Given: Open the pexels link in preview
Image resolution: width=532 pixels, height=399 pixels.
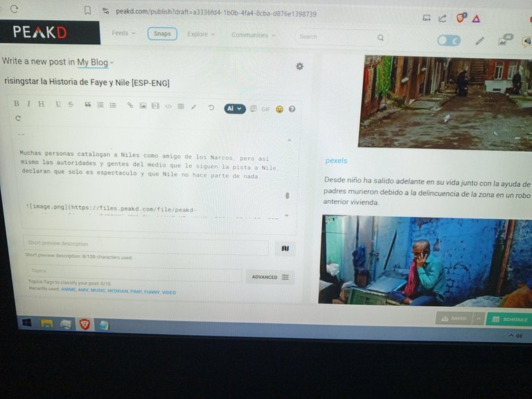Looking at the screenshot, I should coord(336,161).
